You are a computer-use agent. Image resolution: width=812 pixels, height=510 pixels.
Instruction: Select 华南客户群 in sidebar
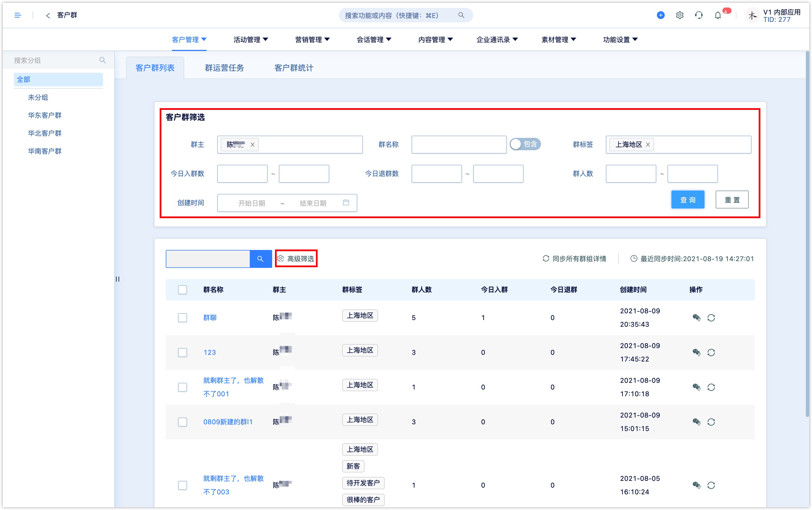pos(45,151)
